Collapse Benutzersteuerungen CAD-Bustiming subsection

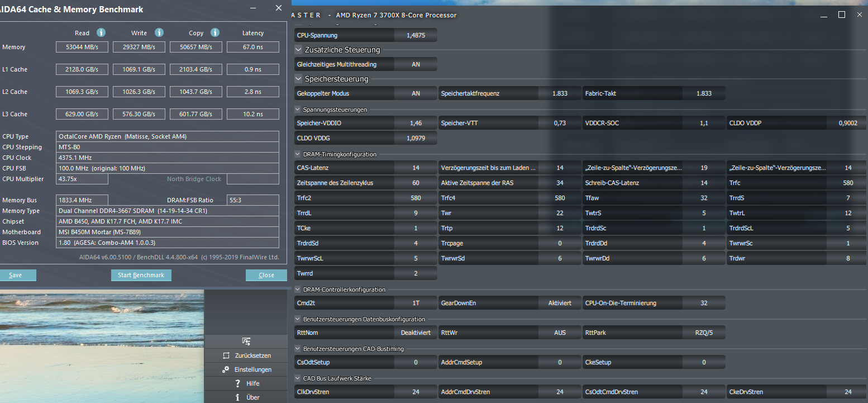(298, 349)
